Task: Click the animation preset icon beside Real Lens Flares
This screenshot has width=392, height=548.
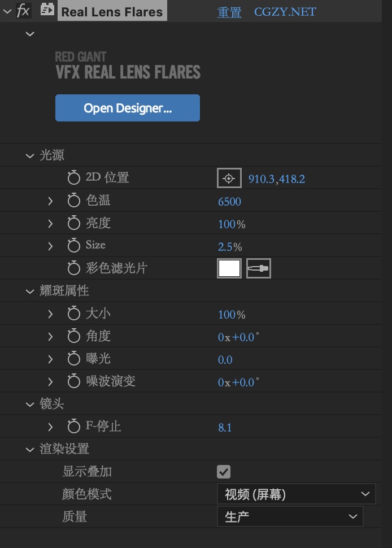Action: coord(47,11)
